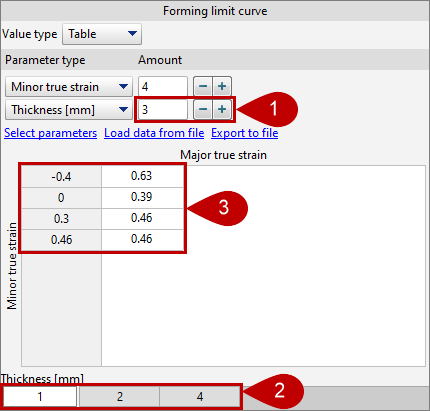
Task: Select the minor strain header cell 0.46
Action: pos(61,240)
